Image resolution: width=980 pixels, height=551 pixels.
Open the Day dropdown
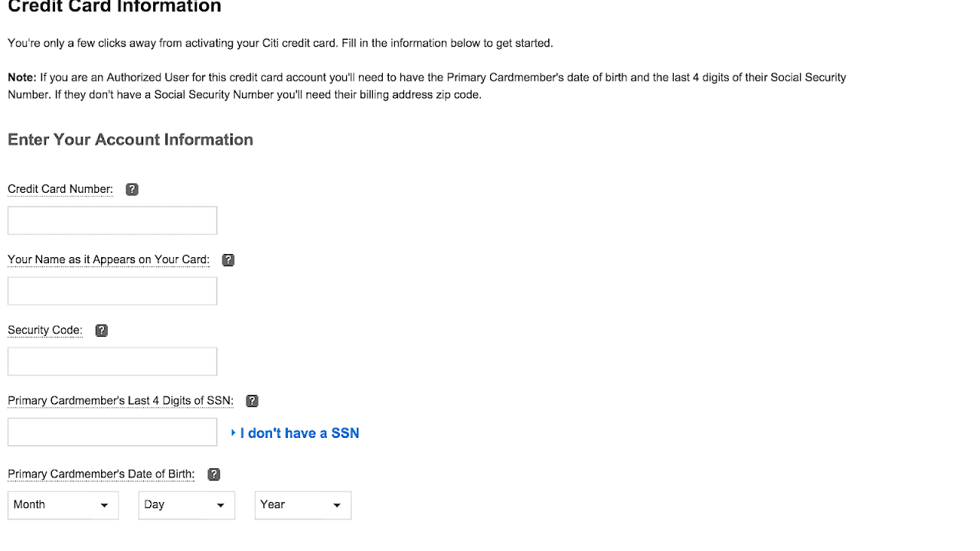(186, 505)
